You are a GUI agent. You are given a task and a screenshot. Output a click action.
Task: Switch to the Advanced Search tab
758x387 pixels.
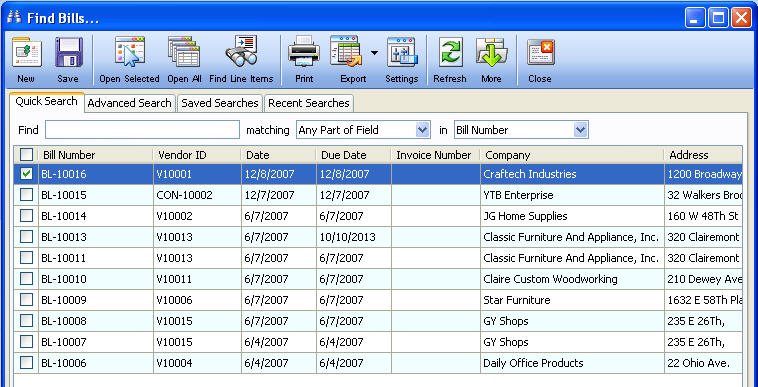click(129, 103)
